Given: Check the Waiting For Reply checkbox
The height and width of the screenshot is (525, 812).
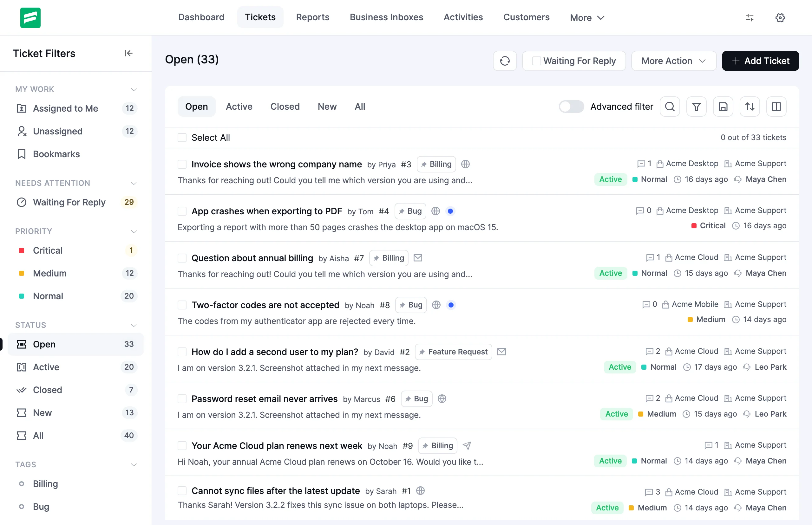Looking at the screenshot, I should tap(536, 61).
